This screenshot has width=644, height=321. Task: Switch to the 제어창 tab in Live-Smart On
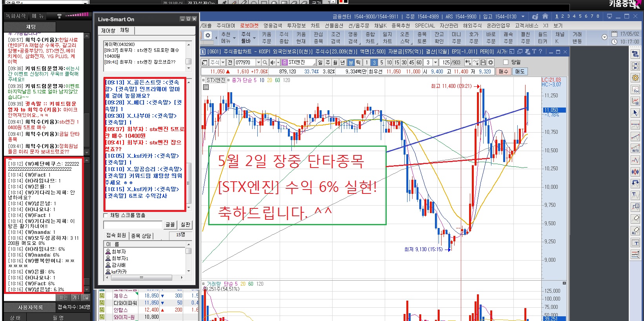point(108,31)
